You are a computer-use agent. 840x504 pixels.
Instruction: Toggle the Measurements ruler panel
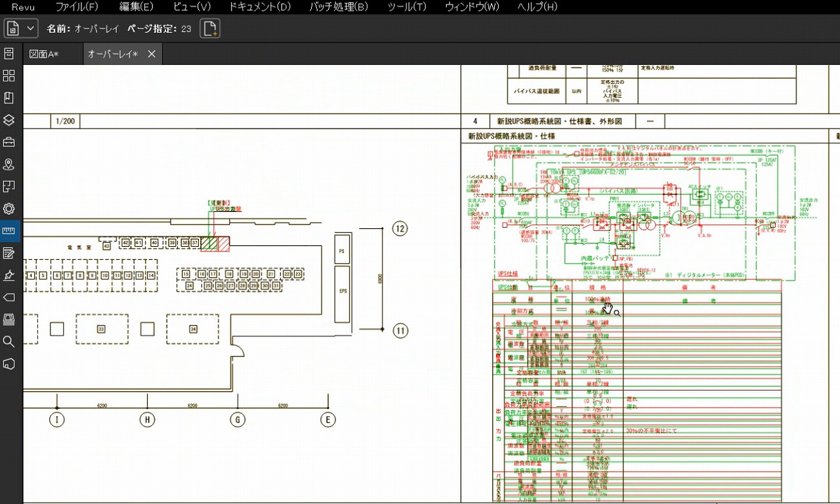(x=9, y=231)
